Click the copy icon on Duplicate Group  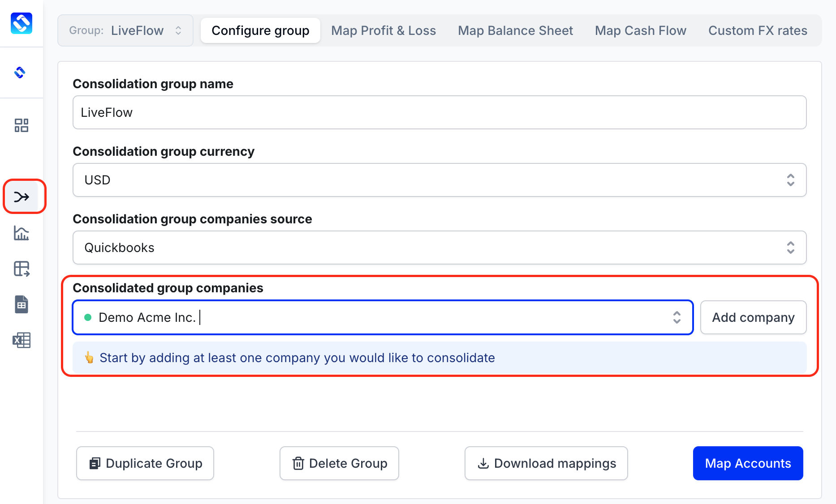[x=95, y=463]
